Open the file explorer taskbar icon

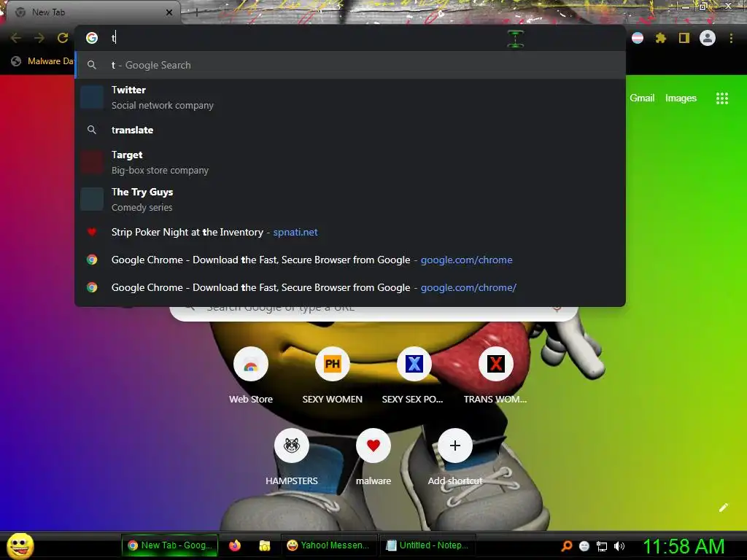264,545
